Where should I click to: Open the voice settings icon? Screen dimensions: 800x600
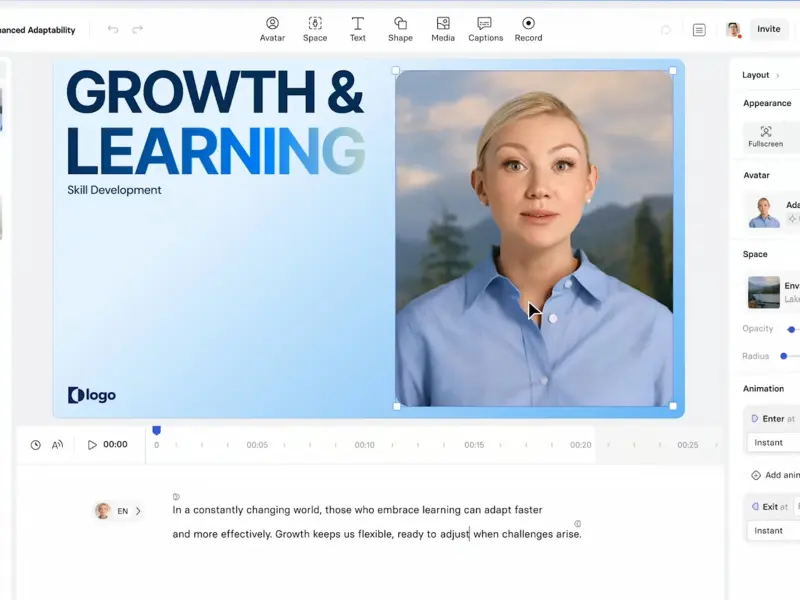click(x=57, y=445)
